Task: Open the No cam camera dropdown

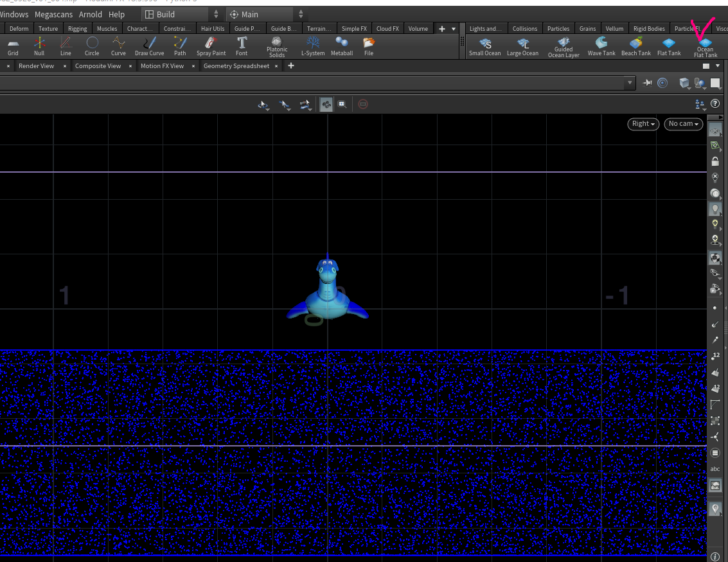Action: tap(684, 124)
